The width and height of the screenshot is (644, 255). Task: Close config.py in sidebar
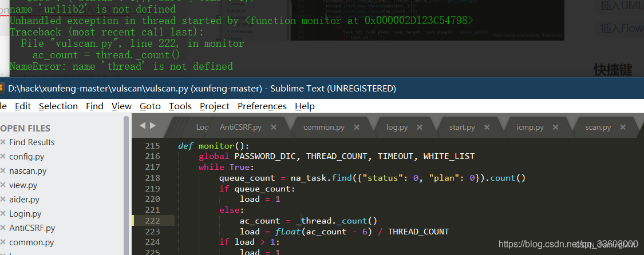click(3, 157)
